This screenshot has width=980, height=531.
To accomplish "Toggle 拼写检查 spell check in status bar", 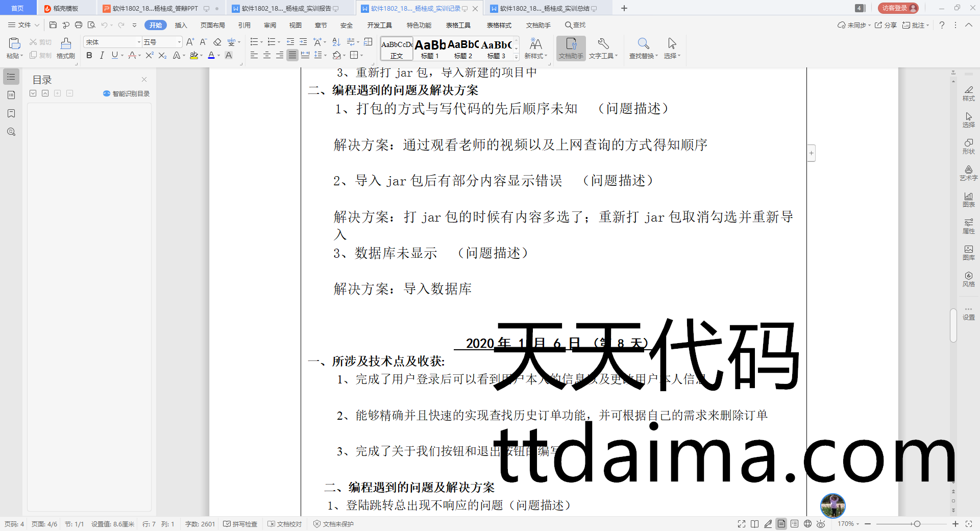I will [240, 524].
